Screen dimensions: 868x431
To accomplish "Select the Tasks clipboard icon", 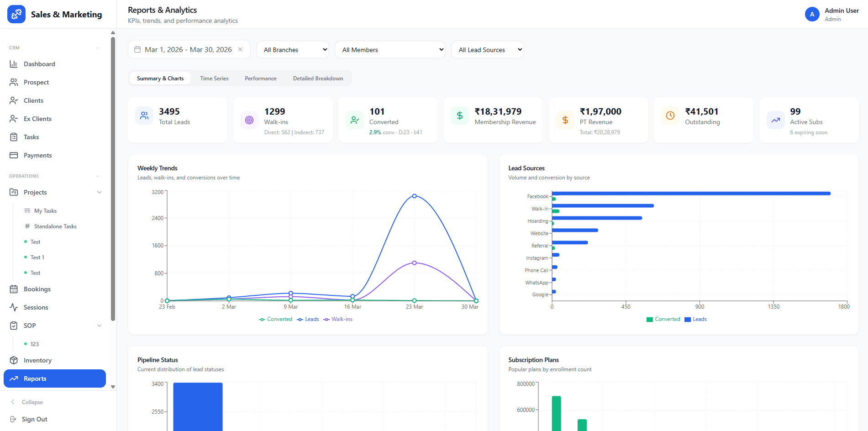I will point(14,137).
